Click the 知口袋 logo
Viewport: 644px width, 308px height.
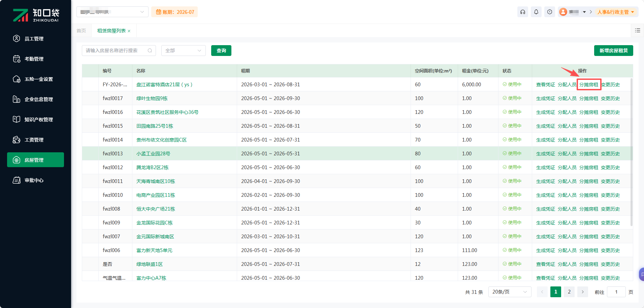(x=36, y=15)
